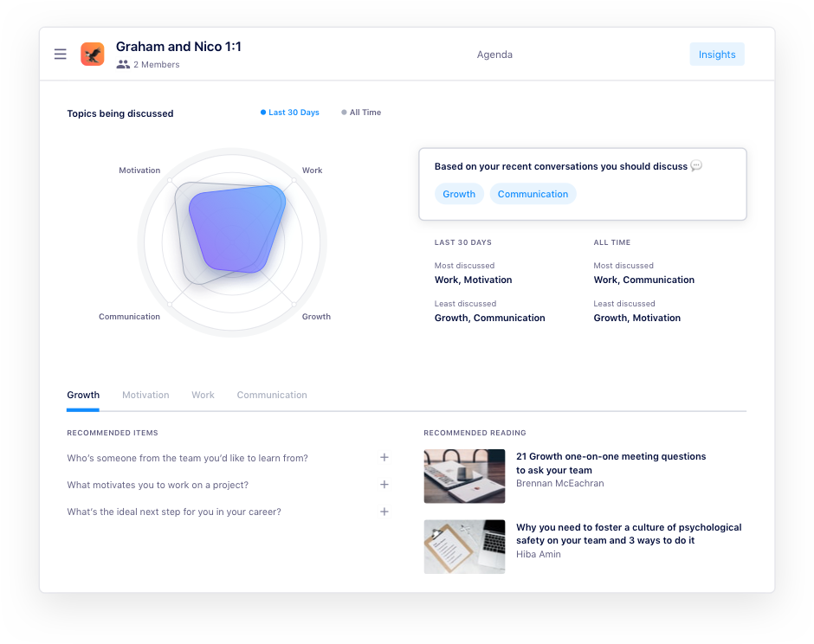The image size is (814, 644).
Task: Switch to the Work topic tab
Action: coord(203,395)
